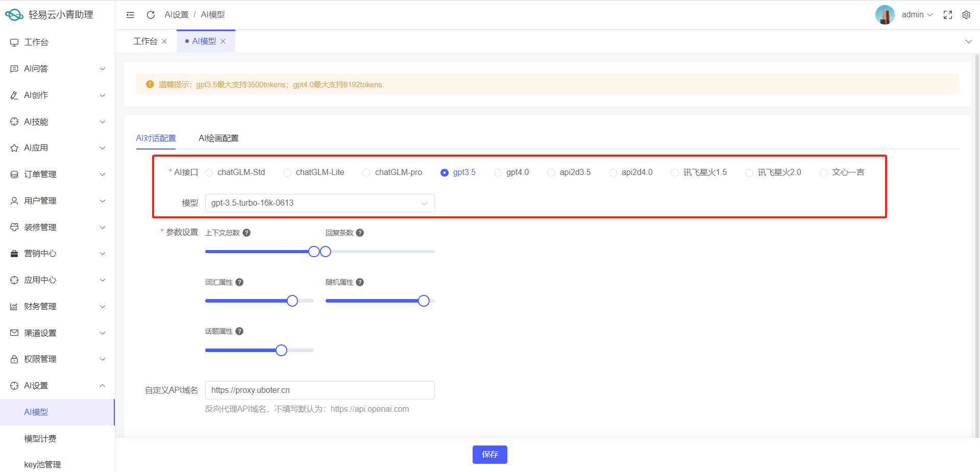Expand the 财务管理 menu chevron
Screen dimensions: 980x472
pyautogui.click(x=103, y=307)
